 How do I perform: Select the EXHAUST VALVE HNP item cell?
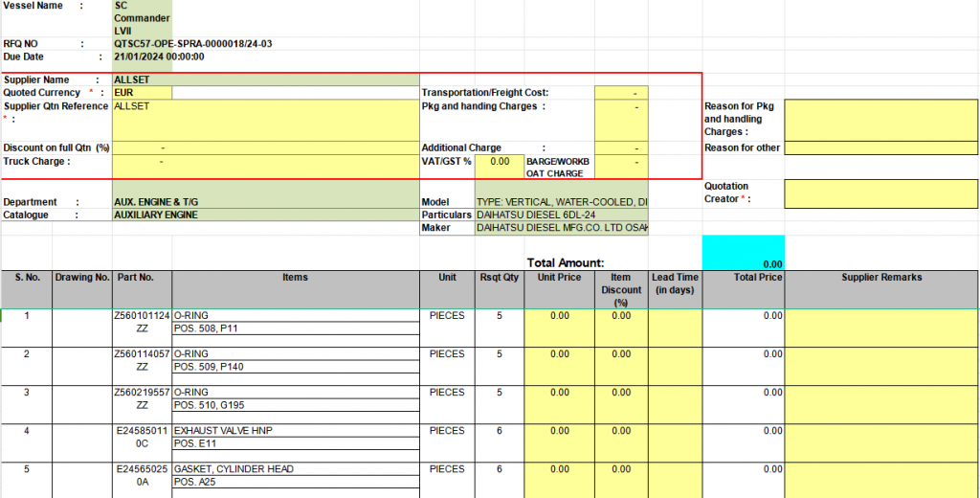pyautogui.click(x=296, y=431)
